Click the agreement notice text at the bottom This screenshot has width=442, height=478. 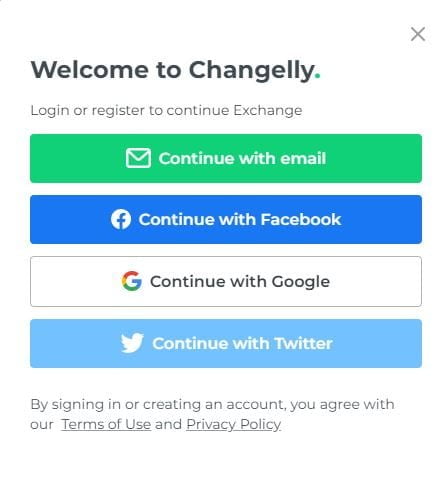(212, 414)
